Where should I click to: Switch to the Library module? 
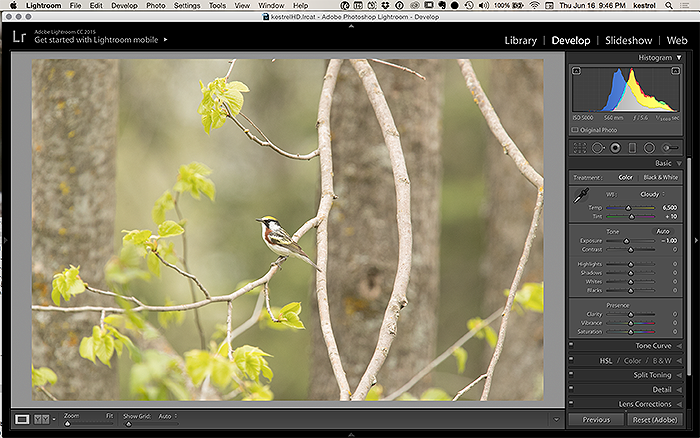coord(521,41)
